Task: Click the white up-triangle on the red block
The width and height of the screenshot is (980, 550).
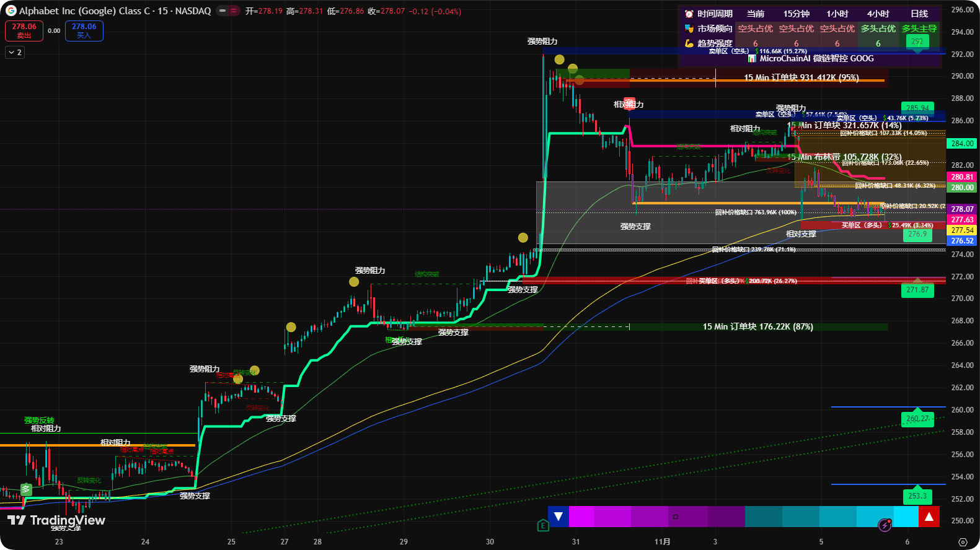Action: [x=929, y=517]
